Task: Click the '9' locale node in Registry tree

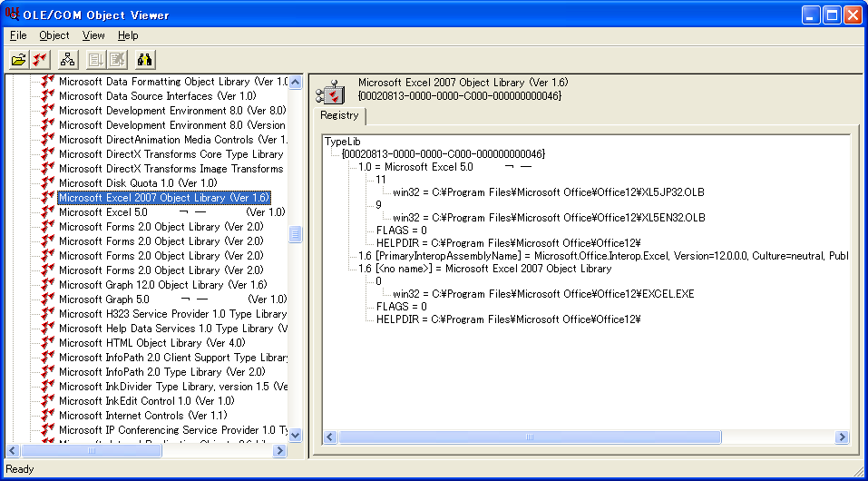Action: (378, 204)
